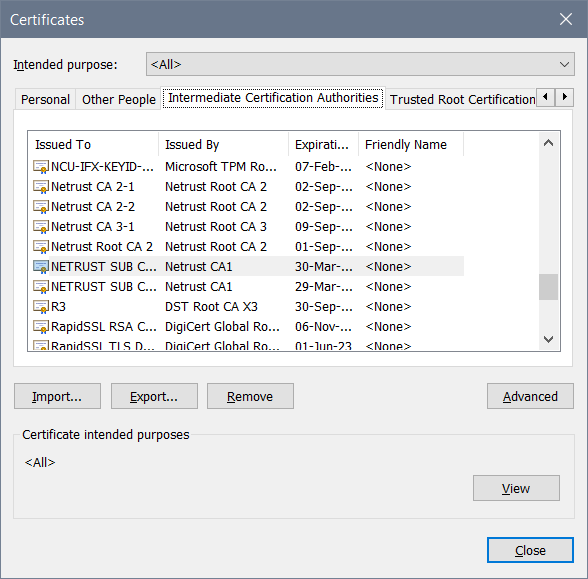Sort by Expiration column header

[324, 144]
